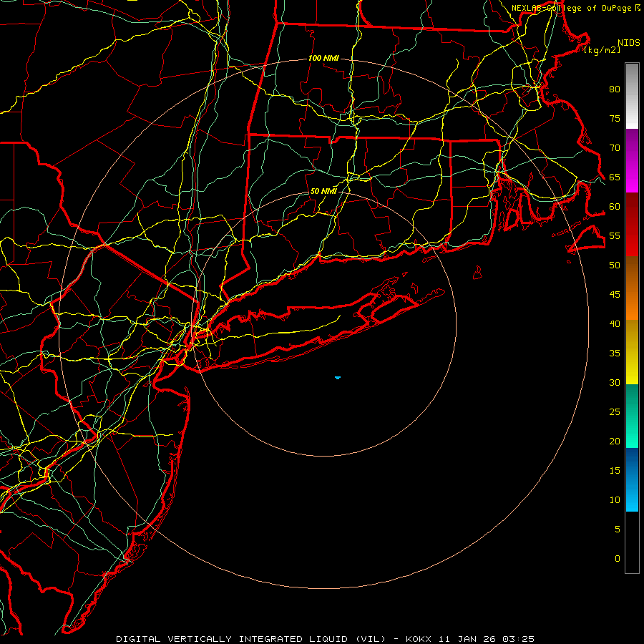Click the scale value 80
644x644 pixels.
[615, 89]
